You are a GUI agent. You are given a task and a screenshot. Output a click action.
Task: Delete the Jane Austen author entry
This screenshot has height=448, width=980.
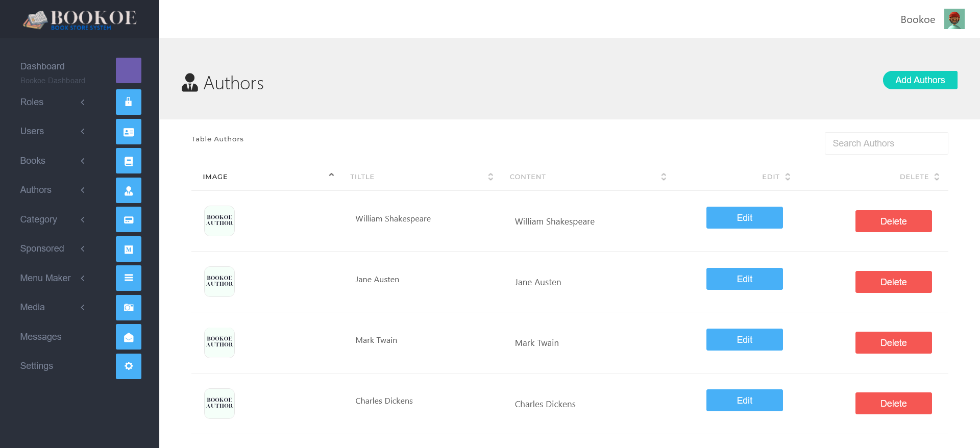(893, 282)
